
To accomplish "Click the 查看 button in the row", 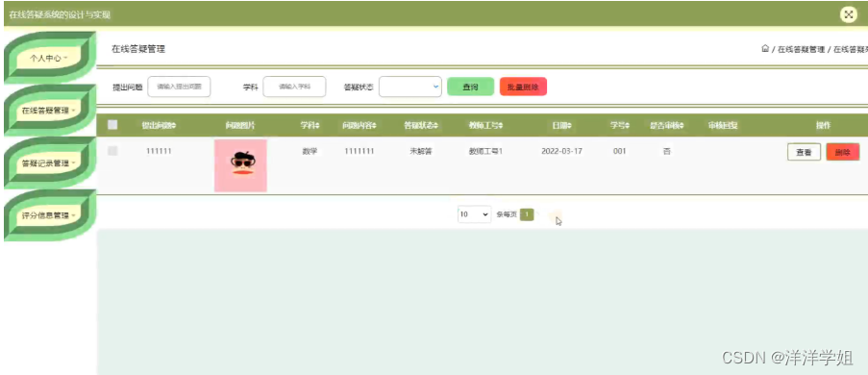I will coord(804,152).
